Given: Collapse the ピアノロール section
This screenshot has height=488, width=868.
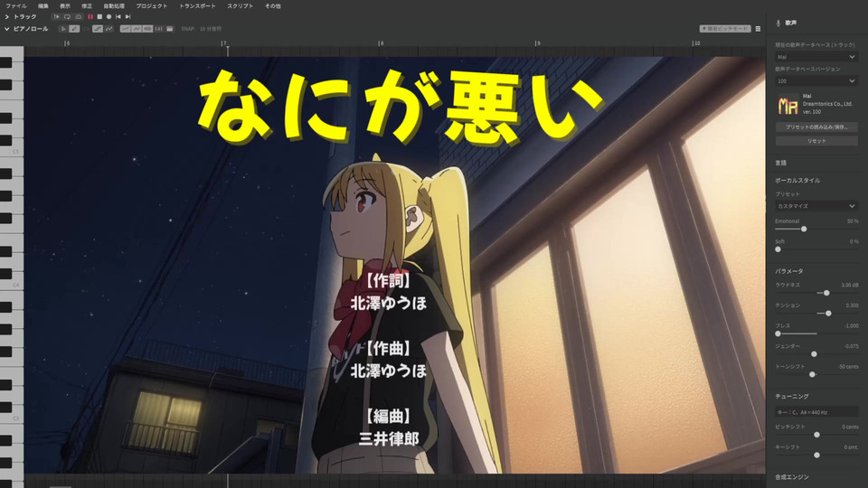Looking at the screenshot, I should click(6, 29).
